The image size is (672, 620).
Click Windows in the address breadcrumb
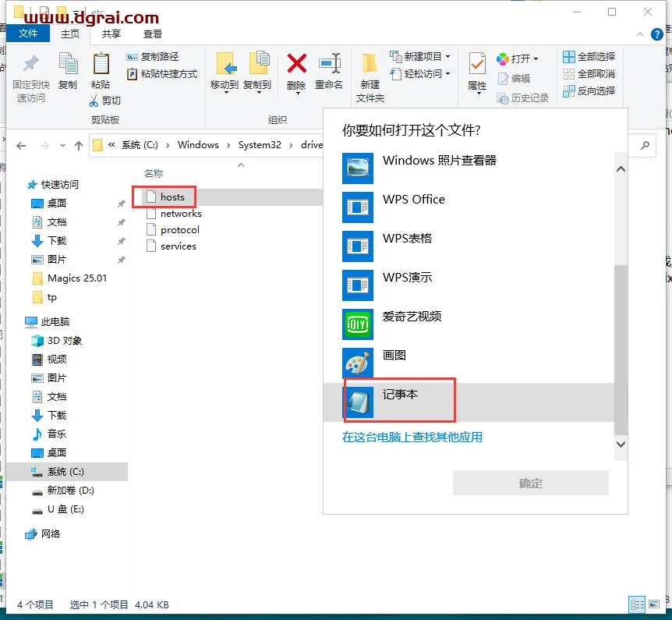(x=198, y=145)
